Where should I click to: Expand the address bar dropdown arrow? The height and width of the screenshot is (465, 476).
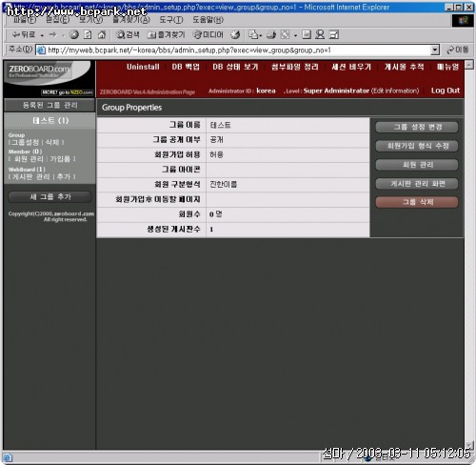point(435,51)
